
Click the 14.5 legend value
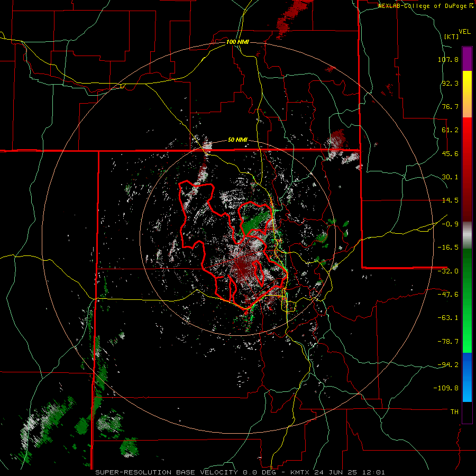click(x=450, y=200)
